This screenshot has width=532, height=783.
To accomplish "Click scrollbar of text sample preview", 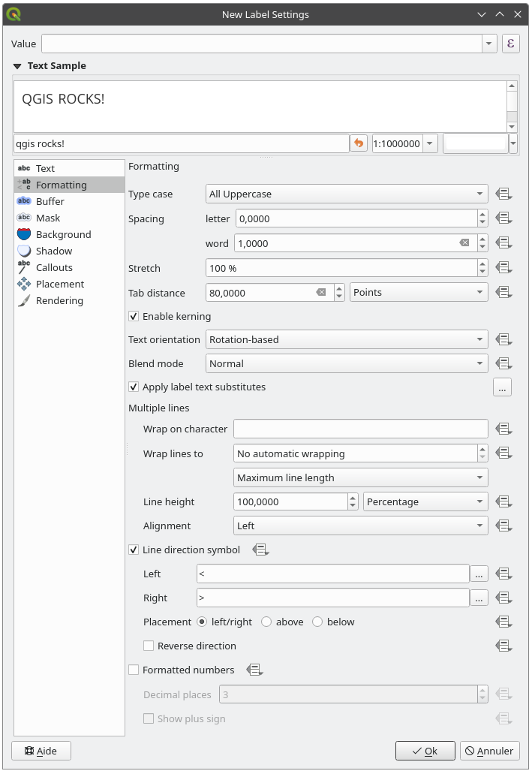I will [512, 107].
